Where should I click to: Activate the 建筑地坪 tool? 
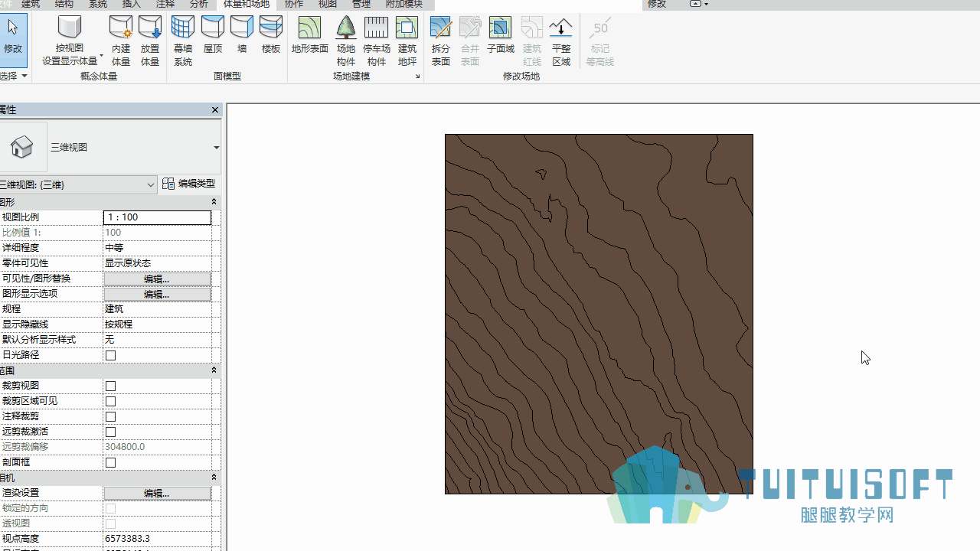point(407,41)
